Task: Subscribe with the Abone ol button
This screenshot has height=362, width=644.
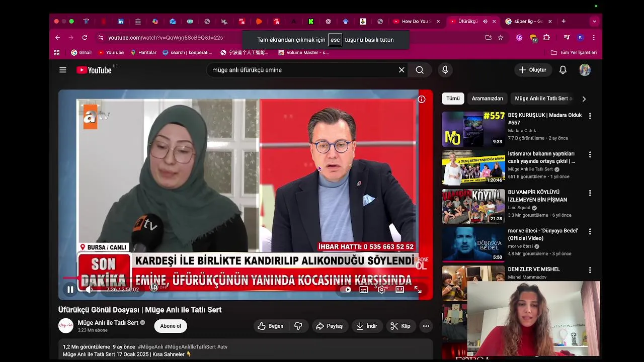Action: pos(171,326)
